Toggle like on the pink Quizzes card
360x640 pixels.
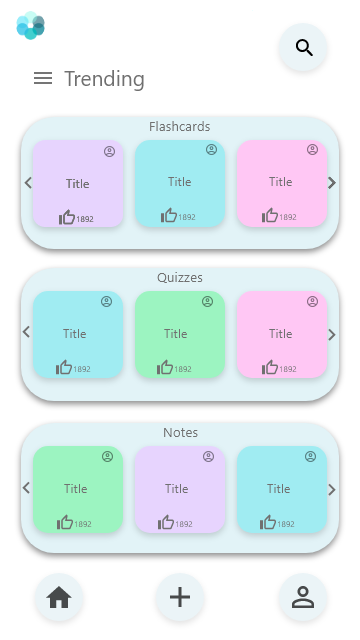[x=270, y=367]
